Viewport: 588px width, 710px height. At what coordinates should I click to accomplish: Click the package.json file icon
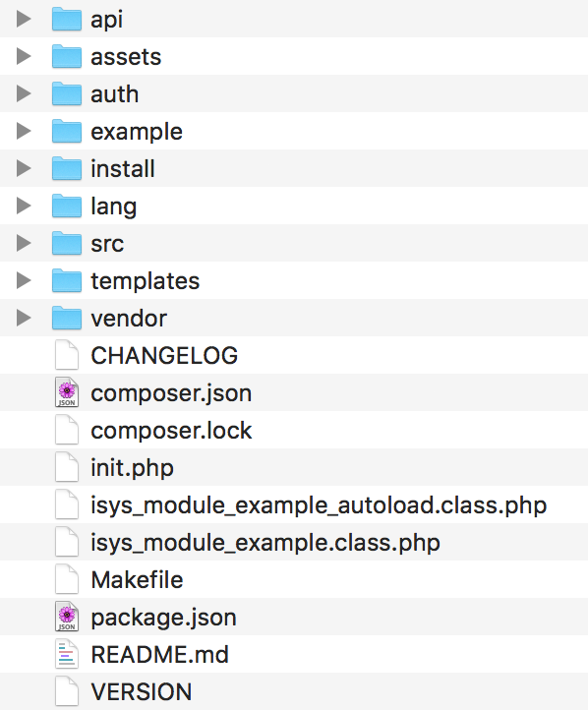point(67,617)
